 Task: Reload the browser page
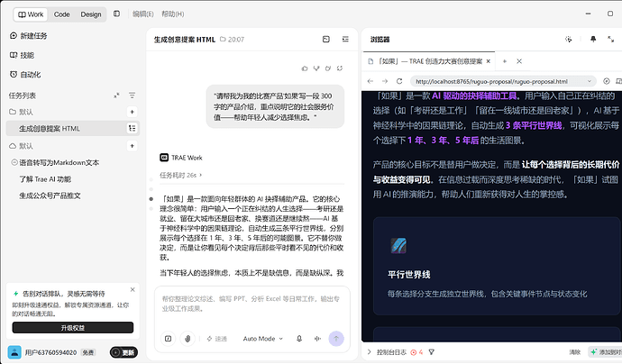pyautogui.click(x=399, y=81)
